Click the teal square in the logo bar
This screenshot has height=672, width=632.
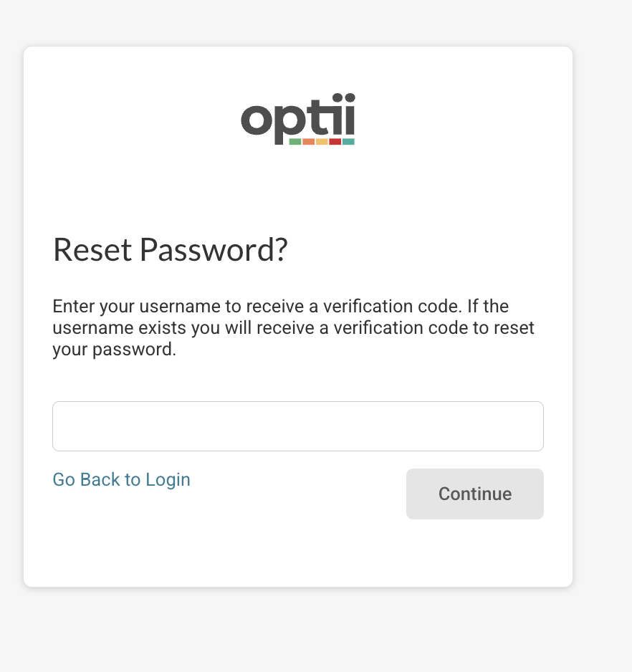point(348,142)
